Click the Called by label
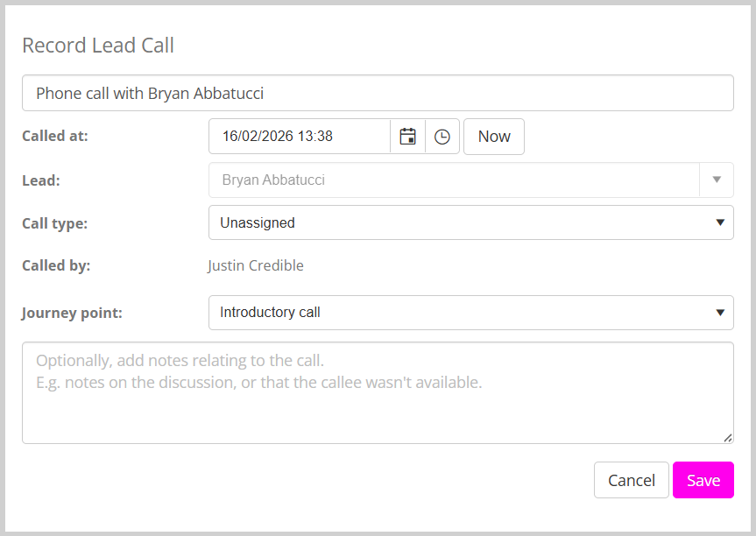756x536 pixels. (56, 265)
